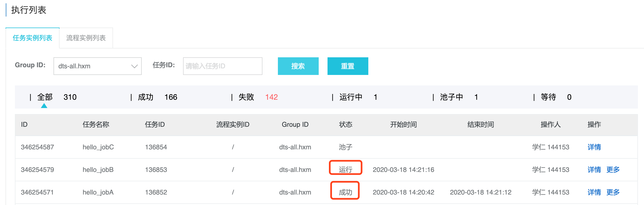Click the 任务ID input field
Image resolution: width=644 pixels, height=205 pixels.
point(222,66)
